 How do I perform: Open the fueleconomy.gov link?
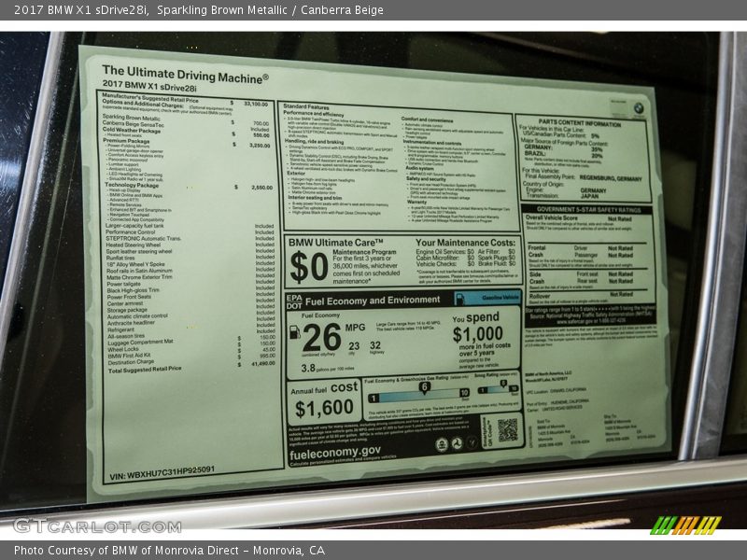335,452
